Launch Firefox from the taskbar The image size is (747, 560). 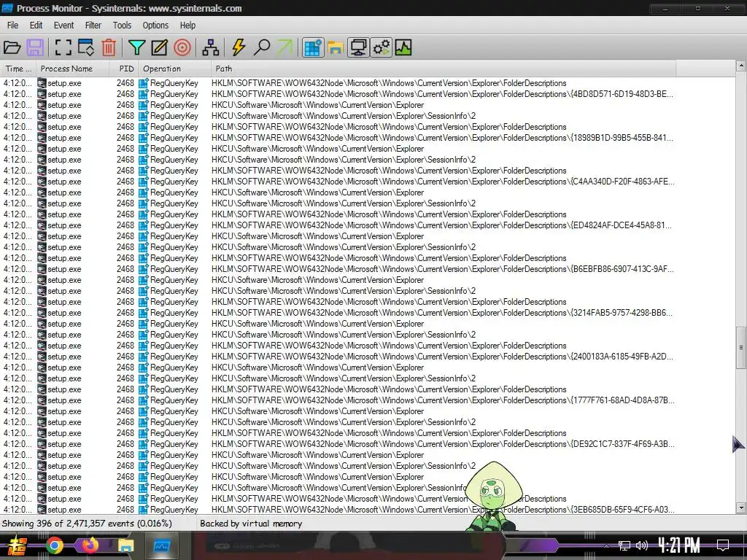(89, 545)
